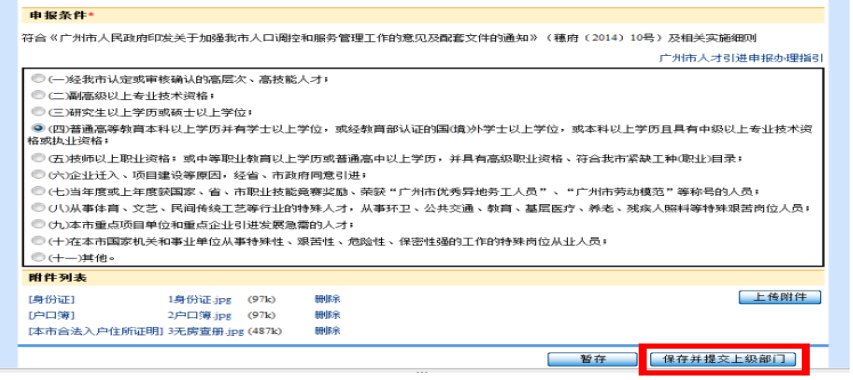Select option (二) 副高级以上专业技术资格
853x380 pixels.
tap(38, 95)
